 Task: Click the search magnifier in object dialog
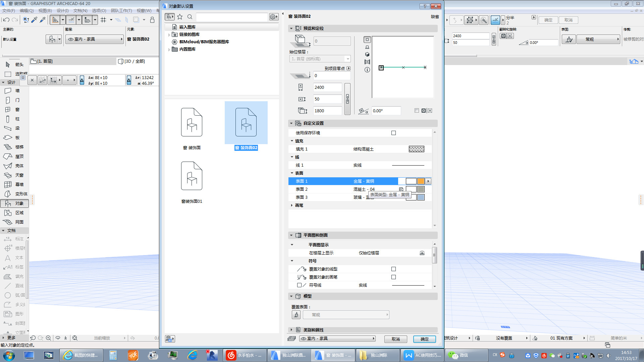pos(190,17)
